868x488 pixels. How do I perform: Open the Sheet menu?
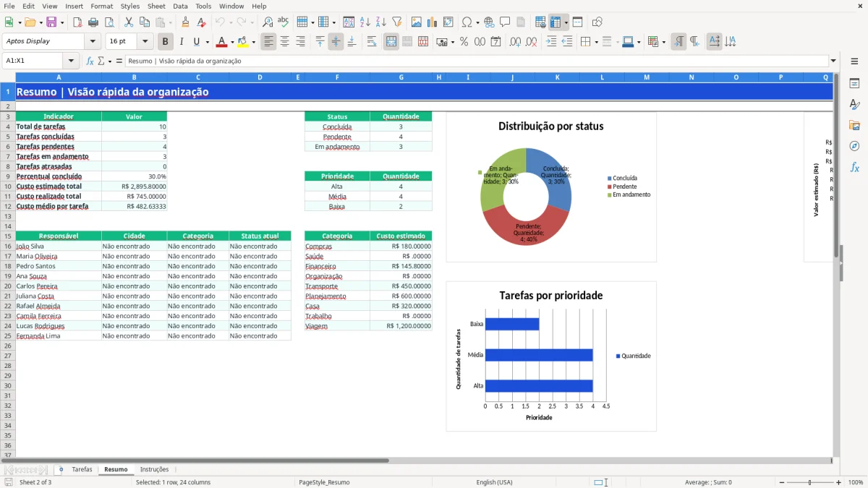[x=156, y=6]
